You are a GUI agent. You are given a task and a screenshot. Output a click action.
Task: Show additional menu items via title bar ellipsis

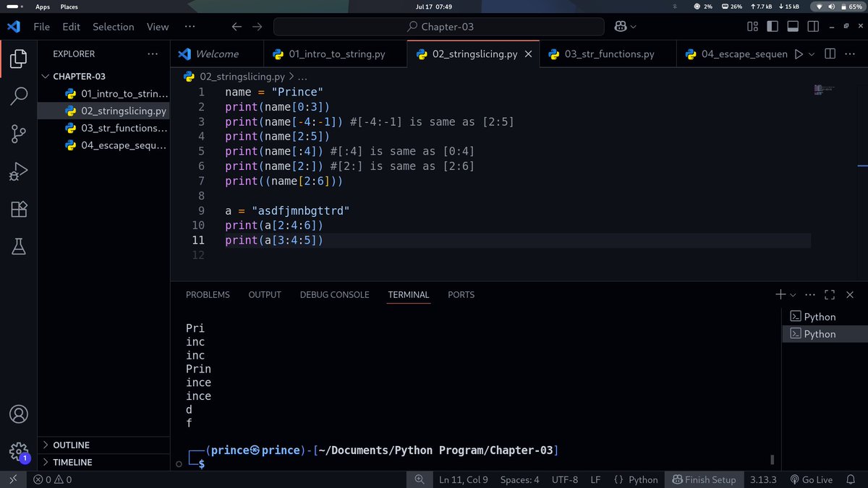click(190, 27)
